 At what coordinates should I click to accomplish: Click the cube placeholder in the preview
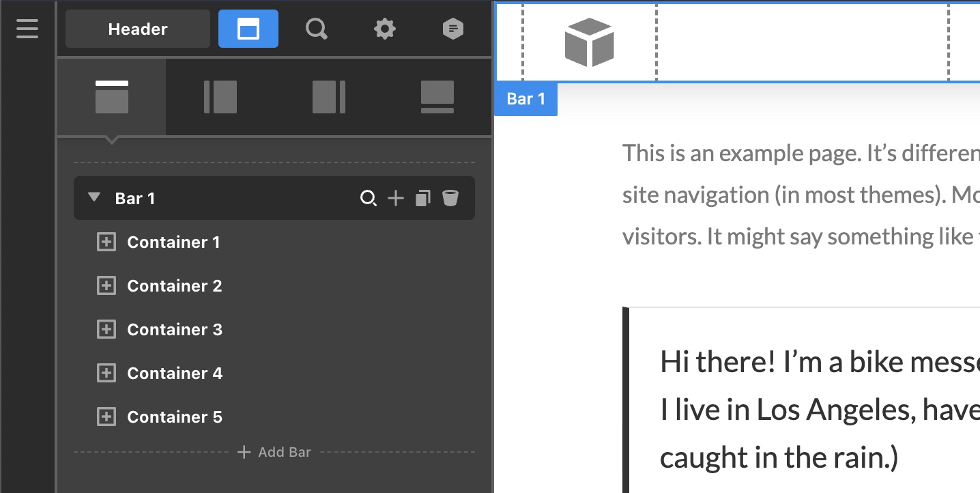point(590,42)
